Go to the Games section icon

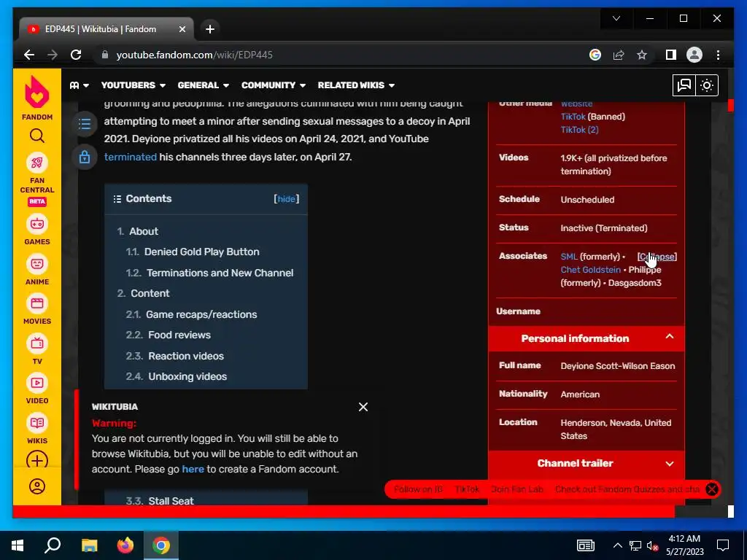pyautogui.click(x=37, y=224)
